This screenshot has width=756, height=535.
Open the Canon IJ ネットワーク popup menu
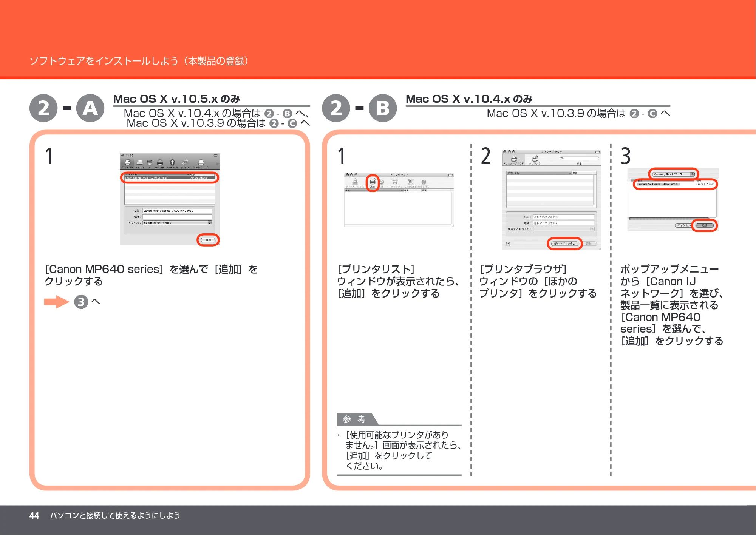click(x=674, y=174)
